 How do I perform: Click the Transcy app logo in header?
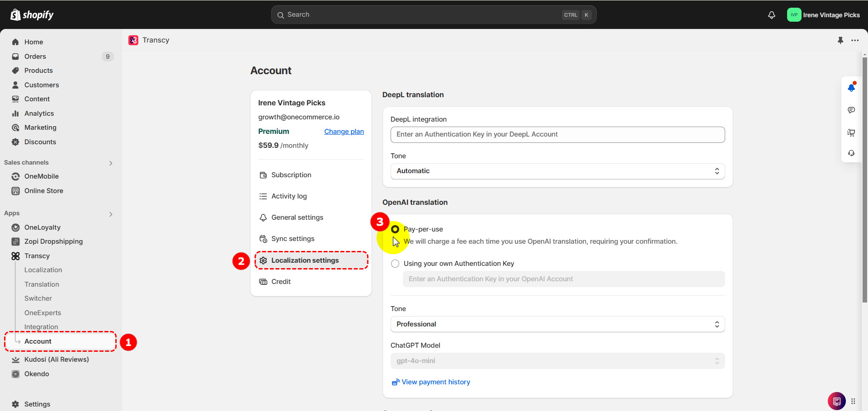(x=133, y=40)
